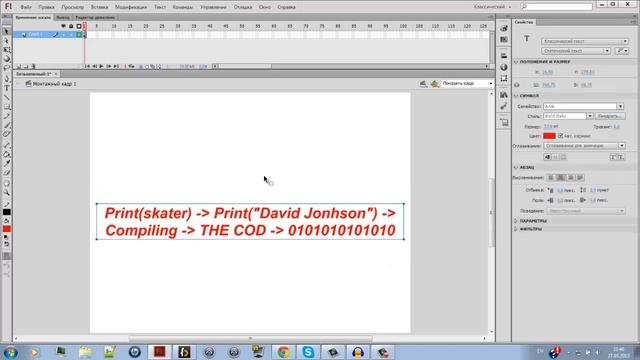Viewport: 640px width, 360px height.
Task: Select the Line tool
Action: point(7,97)
